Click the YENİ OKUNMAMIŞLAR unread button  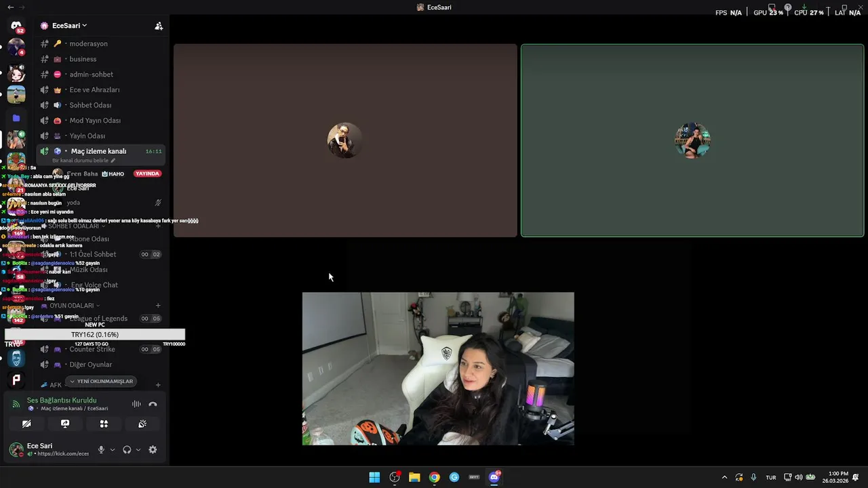click(101, 382)
